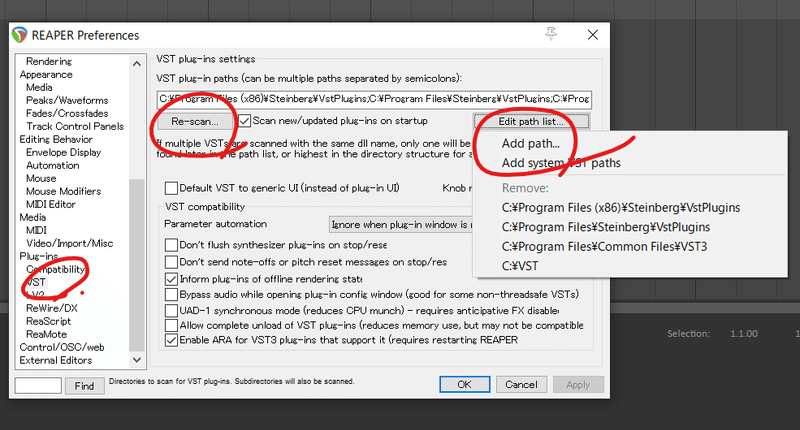
Task: Check Don't flush synthesizer plug-ins on stop/reset
Action: pos(171,245)
